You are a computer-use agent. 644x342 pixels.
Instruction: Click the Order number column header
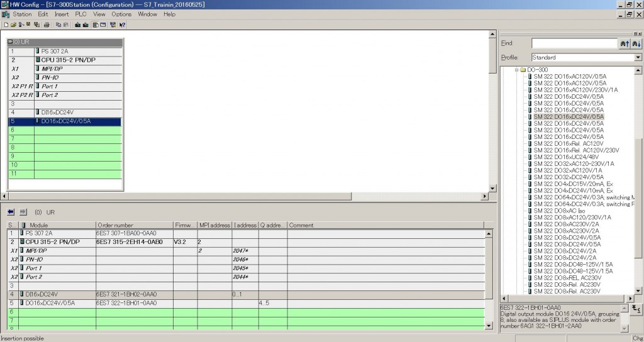point(135,225)
